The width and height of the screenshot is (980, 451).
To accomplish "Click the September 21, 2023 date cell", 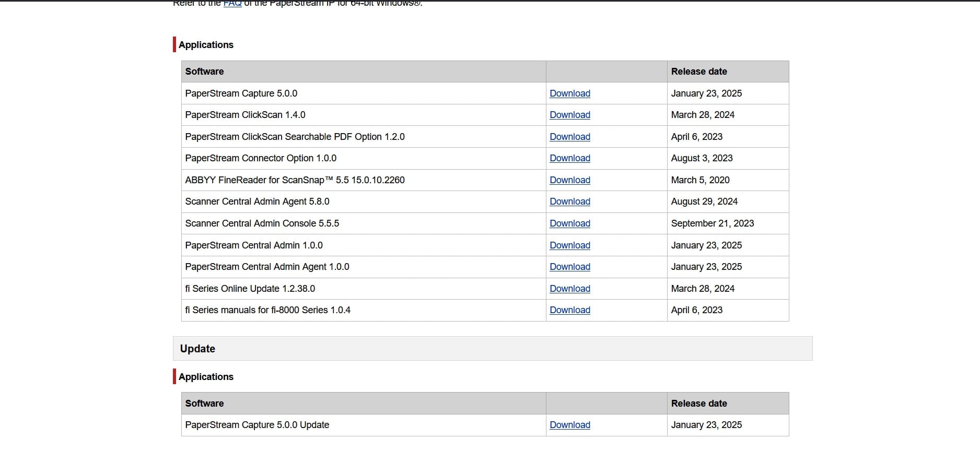I will 712,223.
